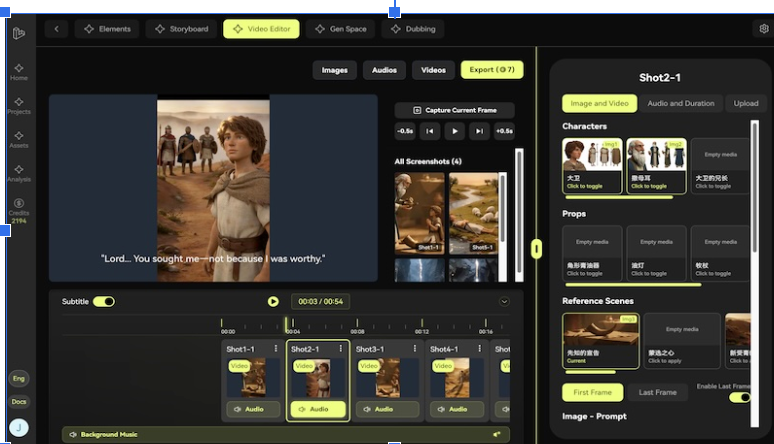Click the Images button

(x=335, y=70)
